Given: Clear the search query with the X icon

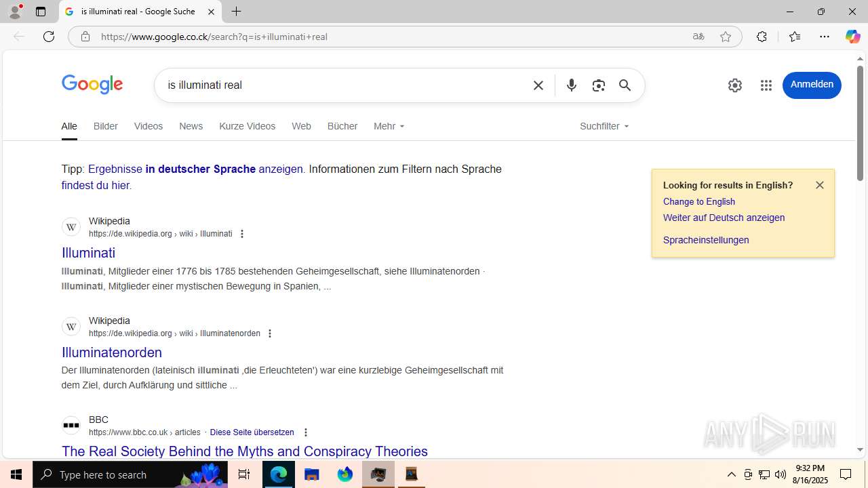Looking at the screenshot, I should coord(538,85).
